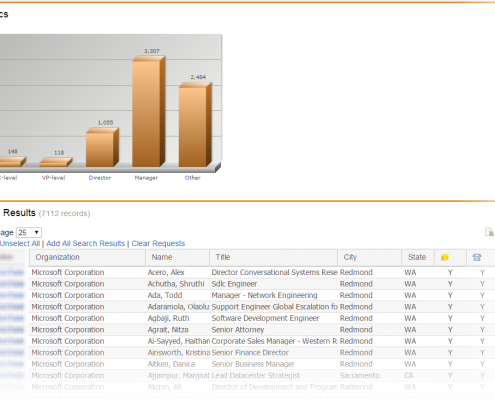Click the title Senior Business Manager
The height and width of the screenshot is (400, 495).
click(253, 364)
